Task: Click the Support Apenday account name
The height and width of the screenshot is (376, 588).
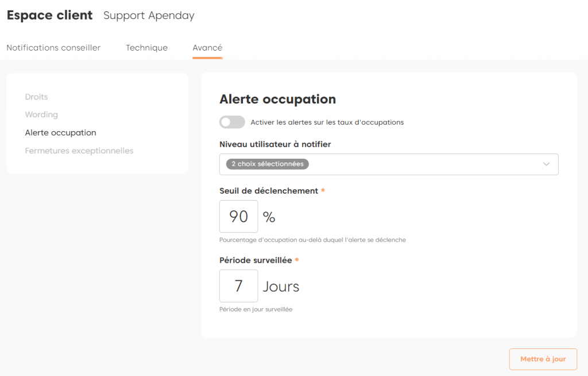Action: (149, 16)
